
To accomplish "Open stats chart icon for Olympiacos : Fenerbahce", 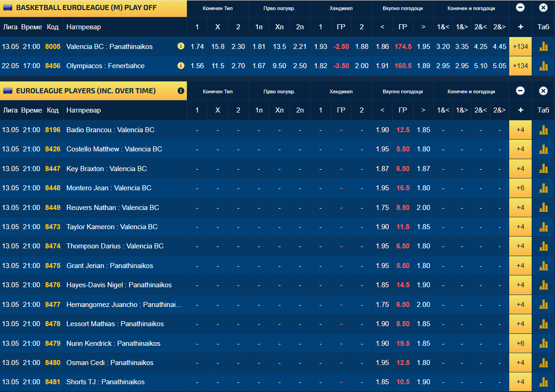I will click(544, 66).
